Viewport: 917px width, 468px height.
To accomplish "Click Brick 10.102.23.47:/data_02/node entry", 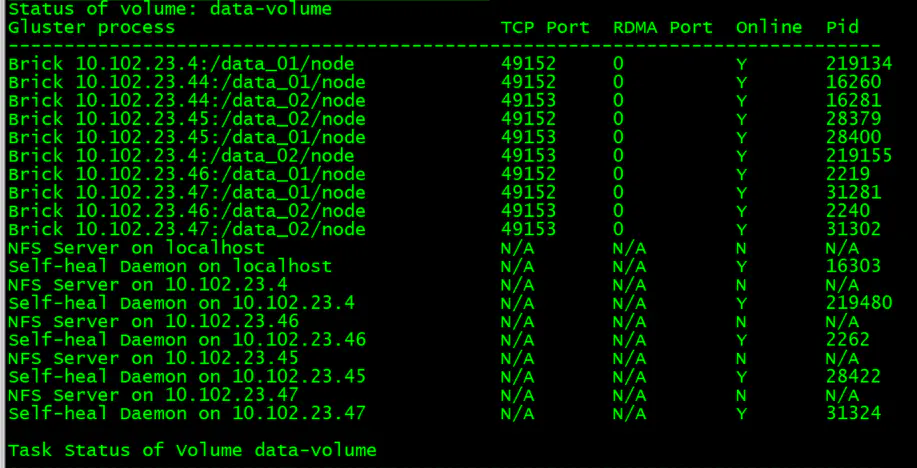I will [187, 229].
